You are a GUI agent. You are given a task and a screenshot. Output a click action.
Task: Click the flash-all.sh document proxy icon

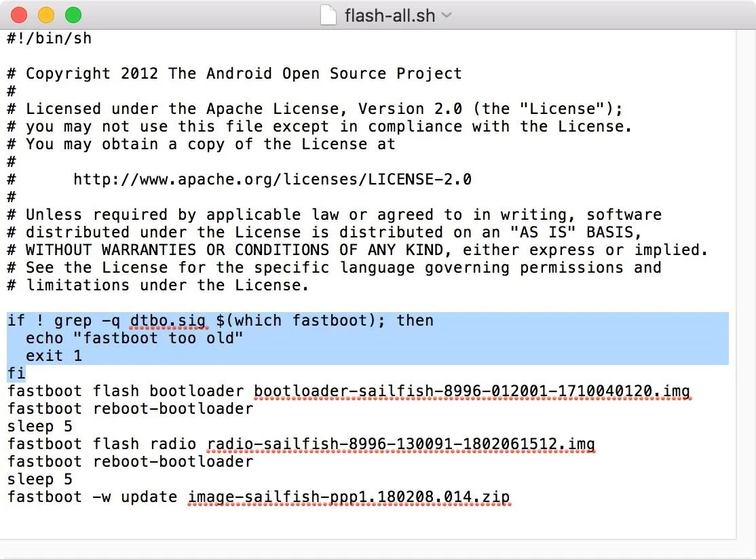pos(328,15)
